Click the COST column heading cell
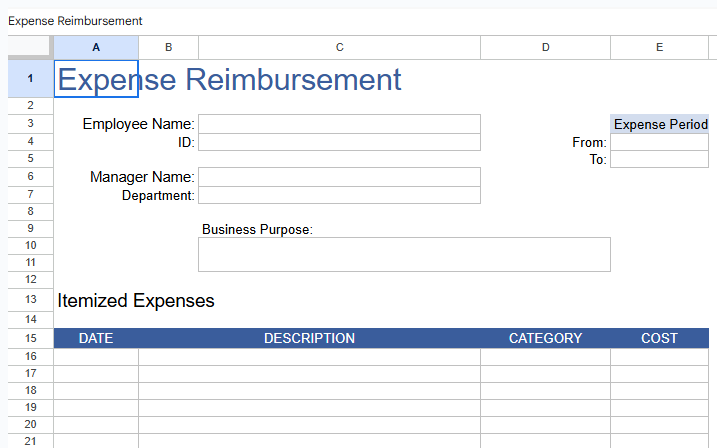Viewport: 717px width, 448px height. (659, 338)
